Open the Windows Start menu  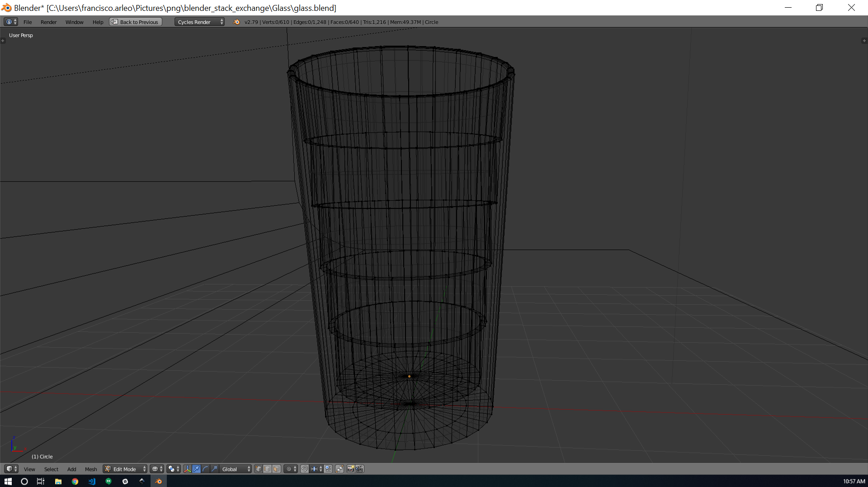[x=8, y=481]
